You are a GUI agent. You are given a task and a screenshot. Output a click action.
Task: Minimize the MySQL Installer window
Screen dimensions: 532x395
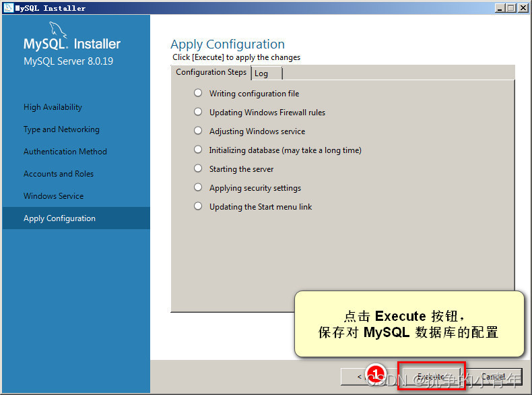(499, 8)
